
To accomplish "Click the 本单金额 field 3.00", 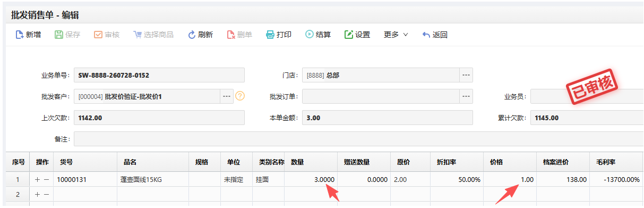I will click(387, 118).
